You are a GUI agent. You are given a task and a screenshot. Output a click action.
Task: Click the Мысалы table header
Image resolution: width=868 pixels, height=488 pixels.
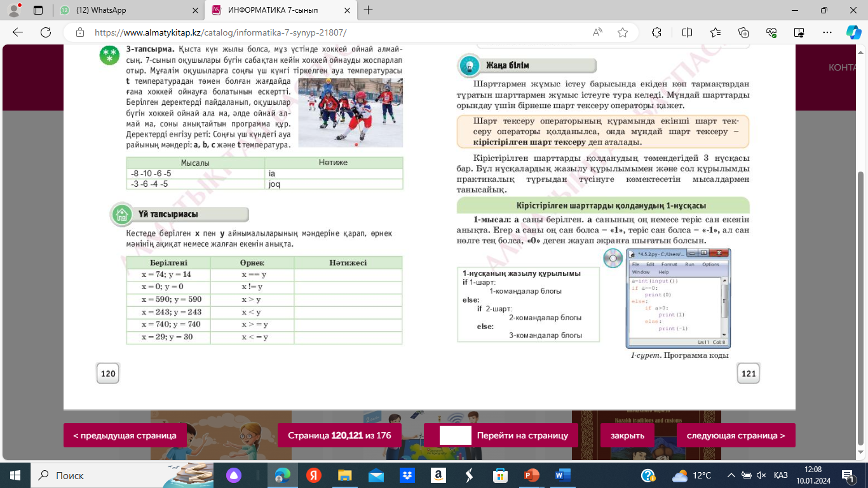pyautogui.click(x=195, y=163)
